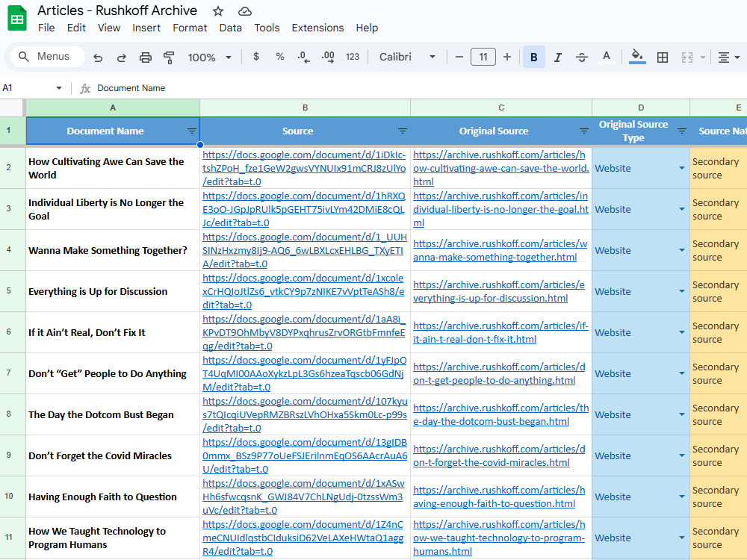
Task: Open the borders tool
Action: click(x=662, y=57)
